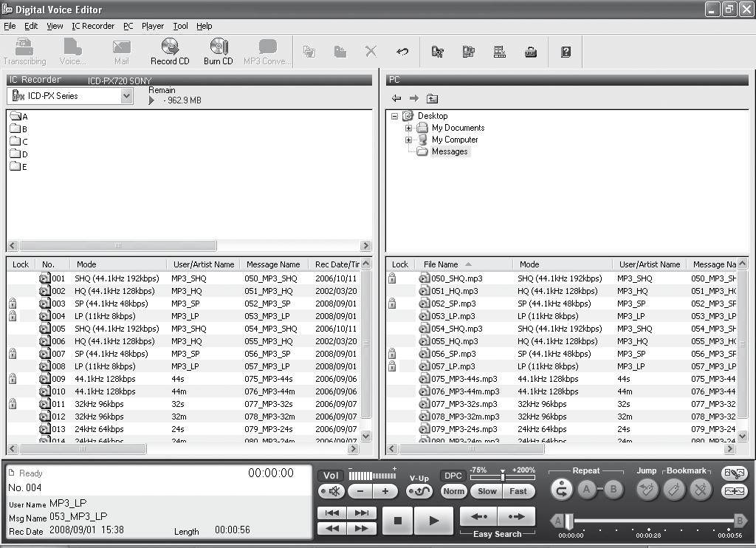The image size is (756, 548).
Task: Toggle the V-Up voice enhancement button
Action: [x=419, y=492]
